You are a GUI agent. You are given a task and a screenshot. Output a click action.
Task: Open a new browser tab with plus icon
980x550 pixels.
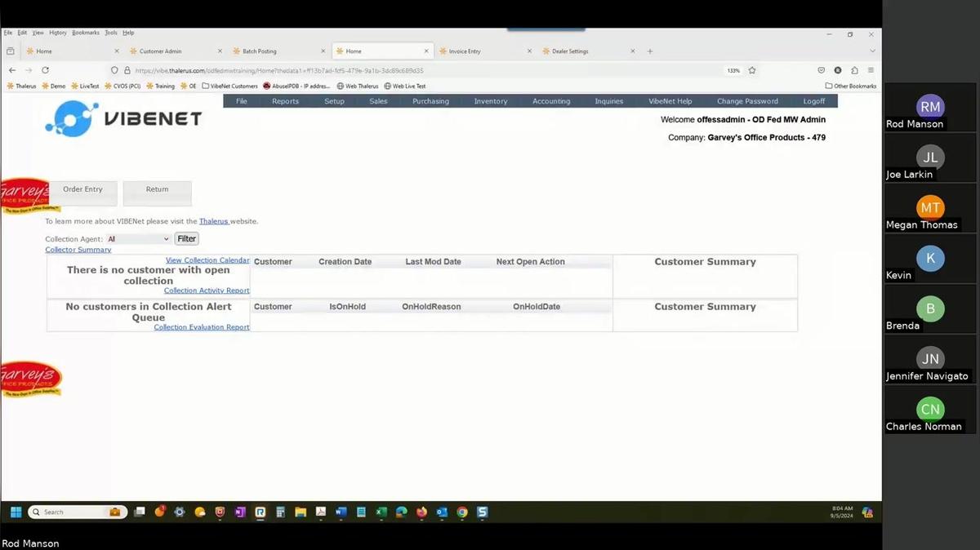[x=650, y=51]
